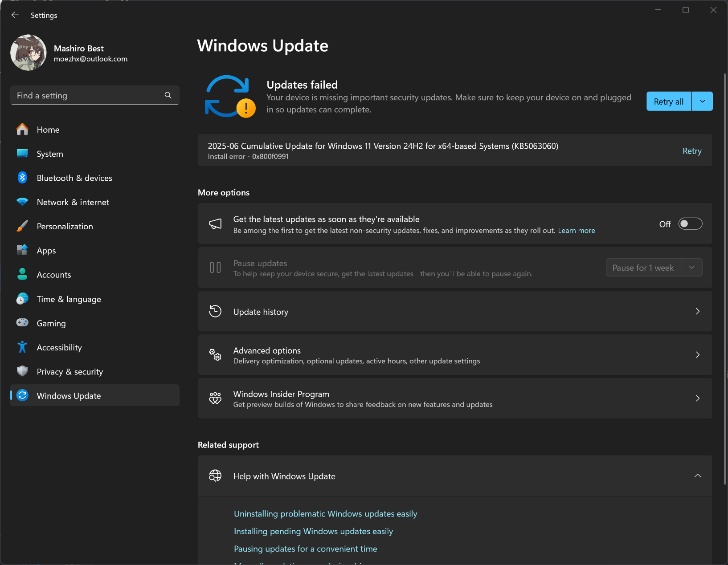Click the search magnifier icon
Screen dimensions: 728x565
(x=168, y=95)
